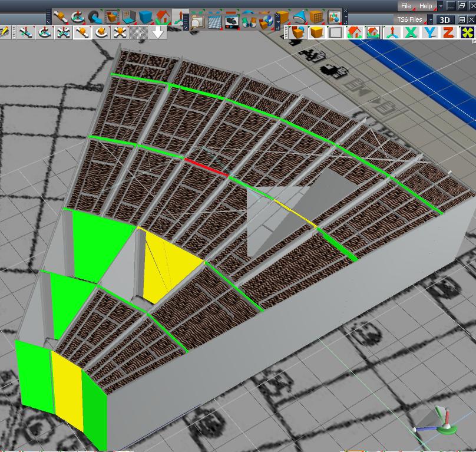The width and height of the screenshot is (476, 452).
Task: Open the File menu
Action: tap(406, 6)
